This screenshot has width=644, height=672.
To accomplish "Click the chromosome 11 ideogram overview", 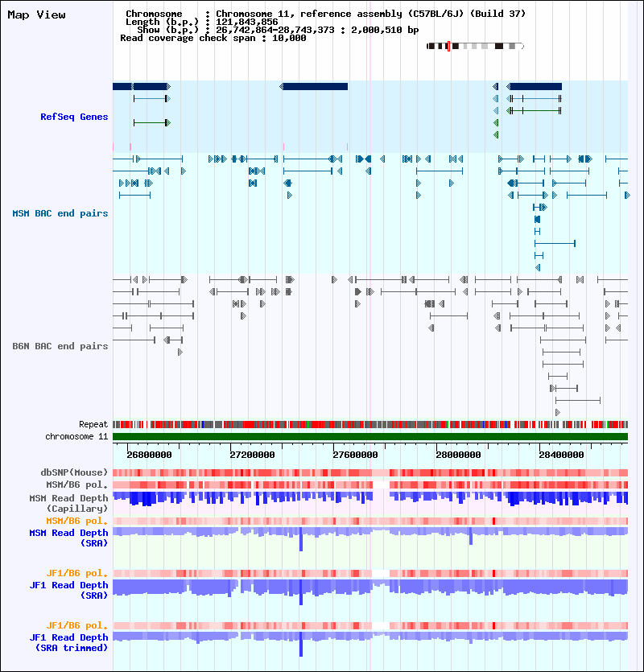I will (475, 47).
